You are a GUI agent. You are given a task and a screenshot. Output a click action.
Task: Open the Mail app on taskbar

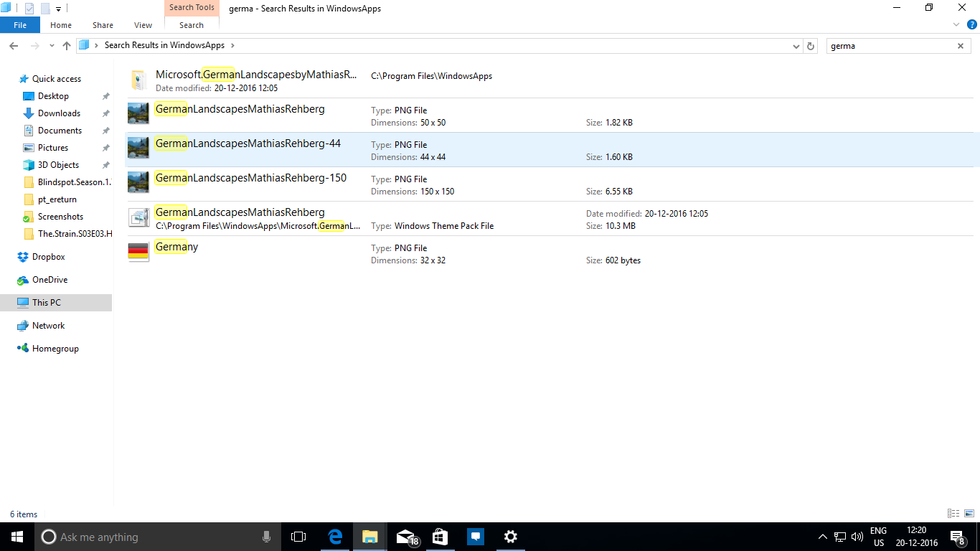[x=405, y=537]
